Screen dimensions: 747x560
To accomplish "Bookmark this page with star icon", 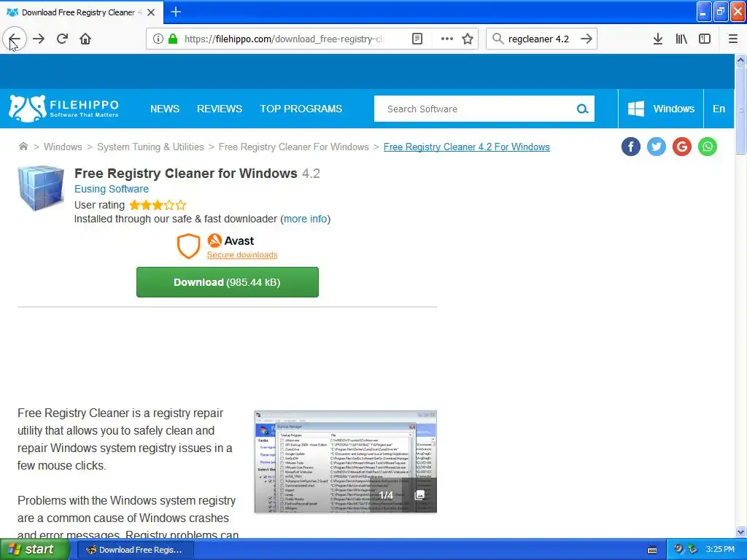I will tap(468, 39).
